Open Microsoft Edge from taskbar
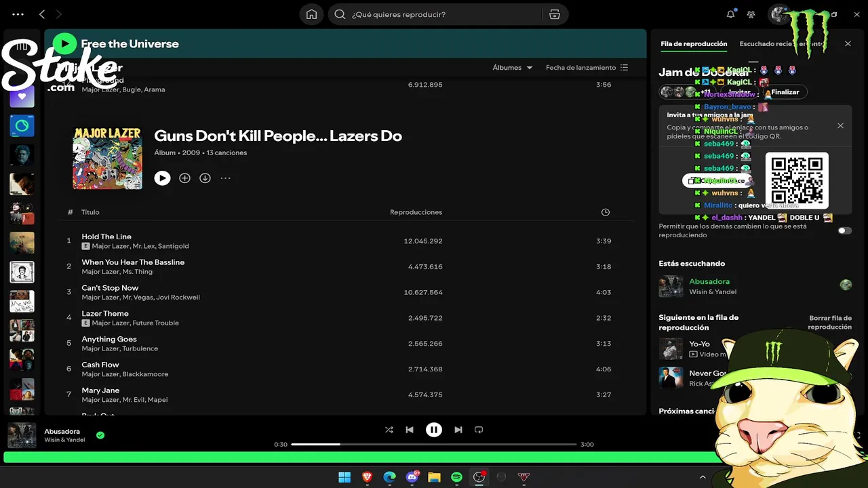Screen dimensions: 868x488 (x=389, y=477)
